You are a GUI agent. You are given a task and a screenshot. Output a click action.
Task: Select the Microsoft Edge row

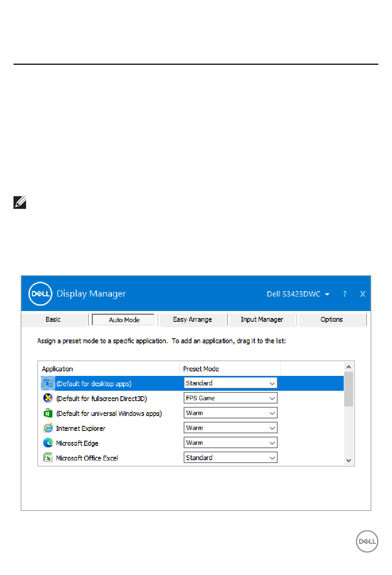click(x=192, y=443)
